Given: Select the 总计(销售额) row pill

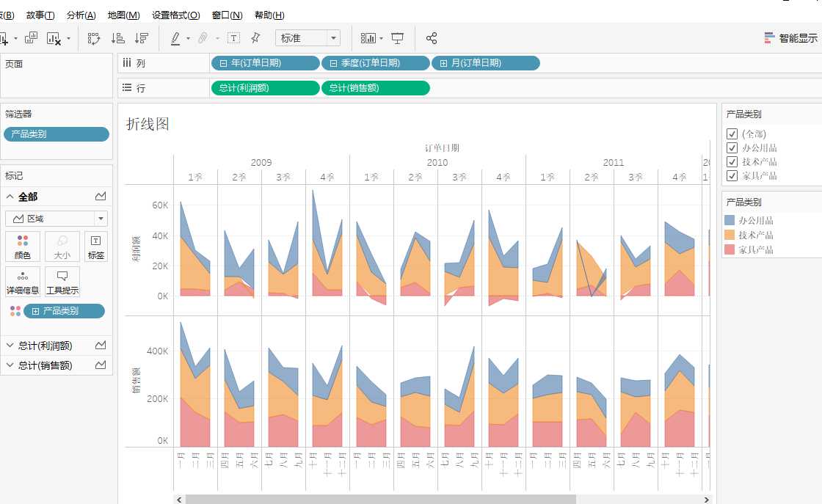Looking at the screenshot, I should pyautogui.click(x=375, y=88).
